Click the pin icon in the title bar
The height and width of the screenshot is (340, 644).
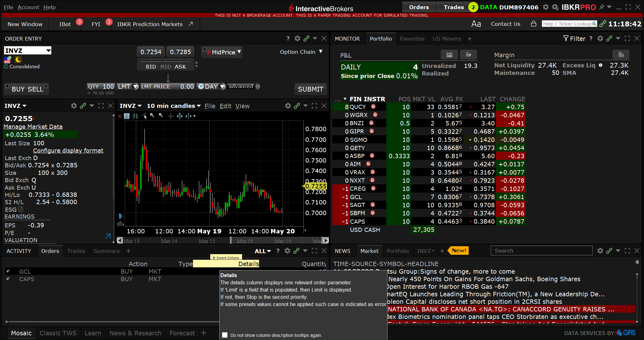(x=602, y=7)
